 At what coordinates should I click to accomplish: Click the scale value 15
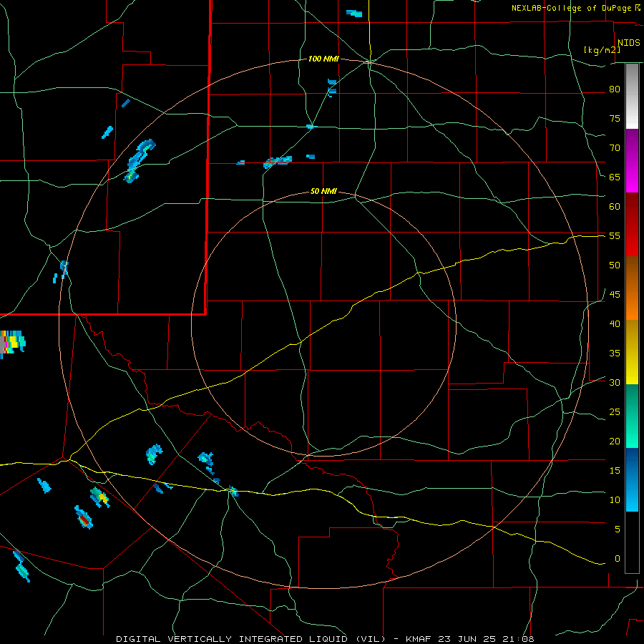point(615,471)
